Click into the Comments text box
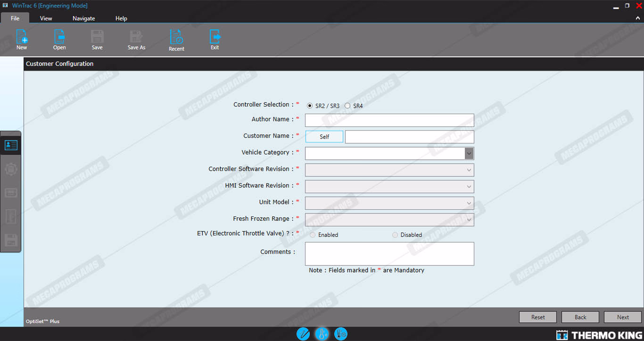 click(x=389, y=254)
